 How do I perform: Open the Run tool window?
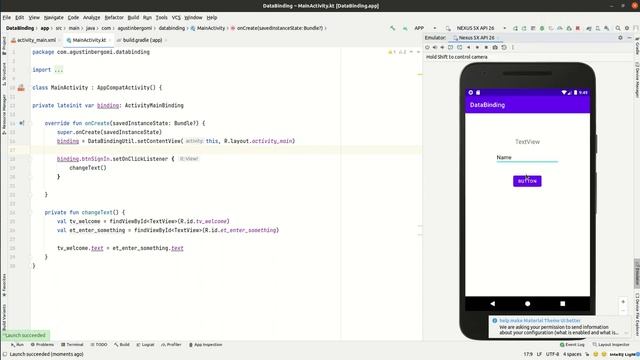pyautogui.click(x=18, y=345)
